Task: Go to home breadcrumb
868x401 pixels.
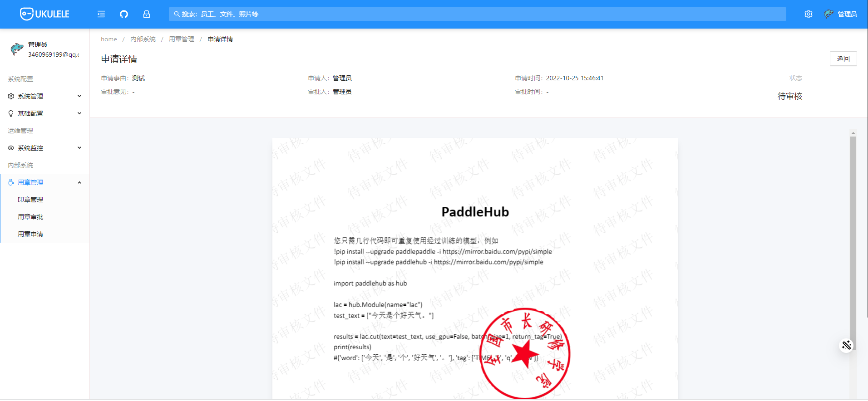Action: (x=109, y=39)
